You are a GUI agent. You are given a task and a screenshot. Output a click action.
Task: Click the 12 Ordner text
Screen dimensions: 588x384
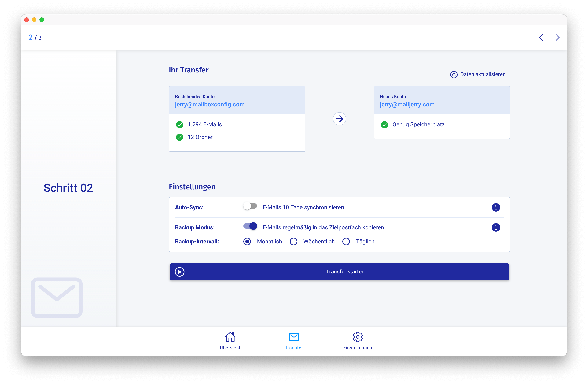[x=200, y=137]
